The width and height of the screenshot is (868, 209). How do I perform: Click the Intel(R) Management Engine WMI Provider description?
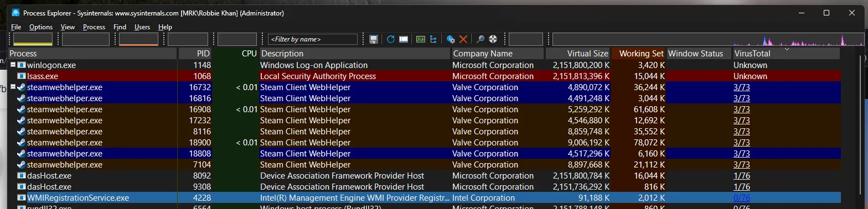pos(354,198)
